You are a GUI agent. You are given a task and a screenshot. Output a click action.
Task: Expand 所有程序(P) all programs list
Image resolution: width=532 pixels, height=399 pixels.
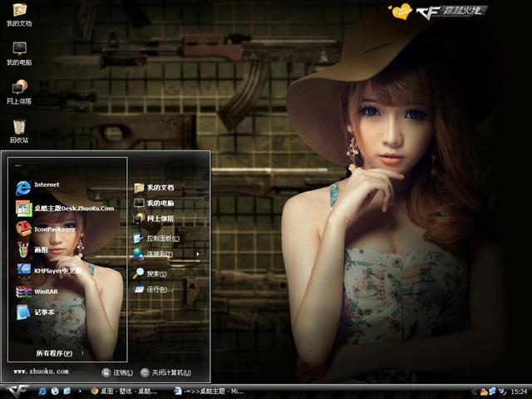59,353
